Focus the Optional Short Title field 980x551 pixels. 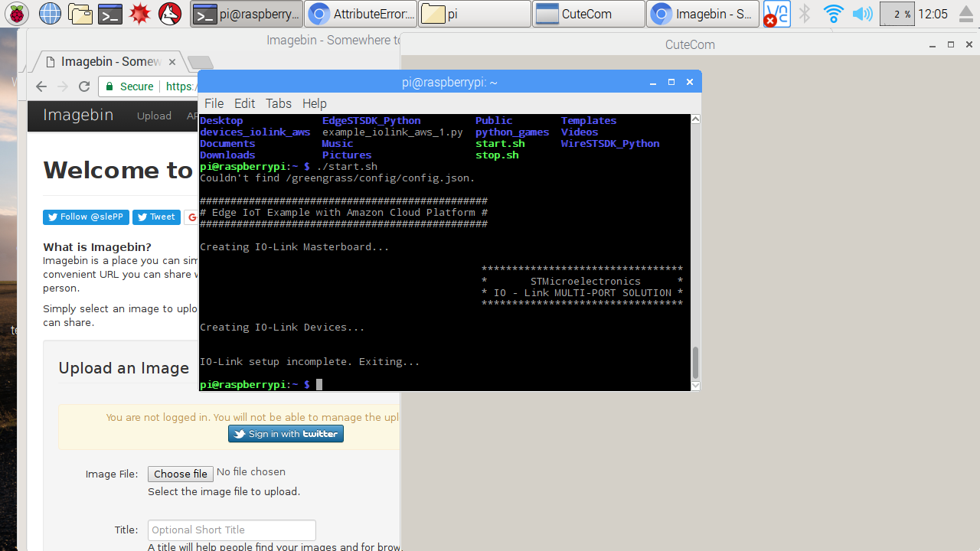pyautogui.click(x=231, y=530)
